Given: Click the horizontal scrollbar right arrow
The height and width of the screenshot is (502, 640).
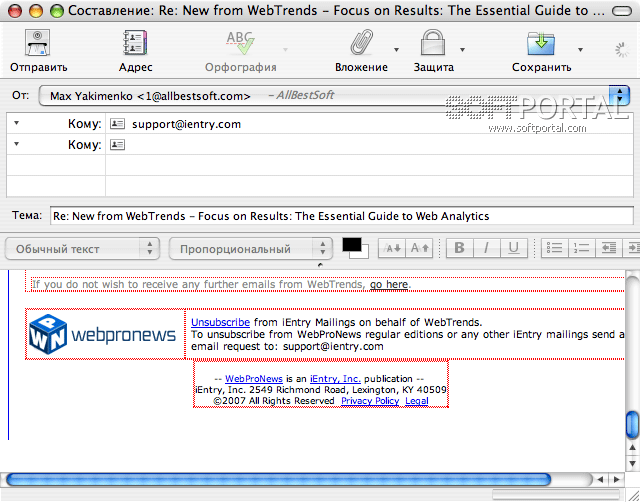Looking at the screenshot, I should tap(616, 480).
